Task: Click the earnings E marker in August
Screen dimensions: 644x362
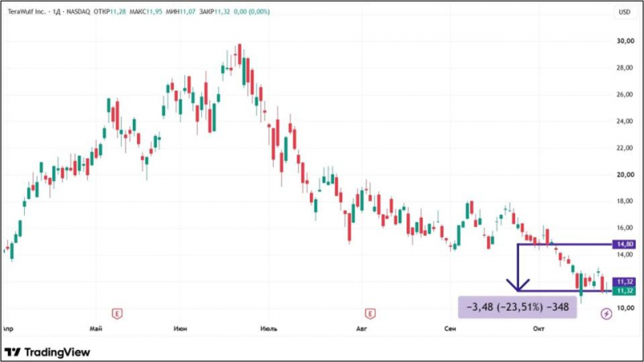Action: pos(370,315)
